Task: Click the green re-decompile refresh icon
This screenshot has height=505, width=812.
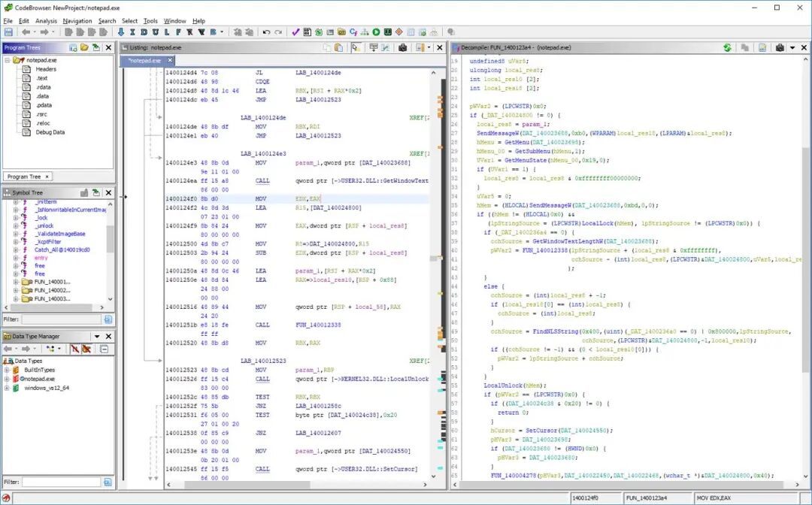Action: (x=727, y=47)
